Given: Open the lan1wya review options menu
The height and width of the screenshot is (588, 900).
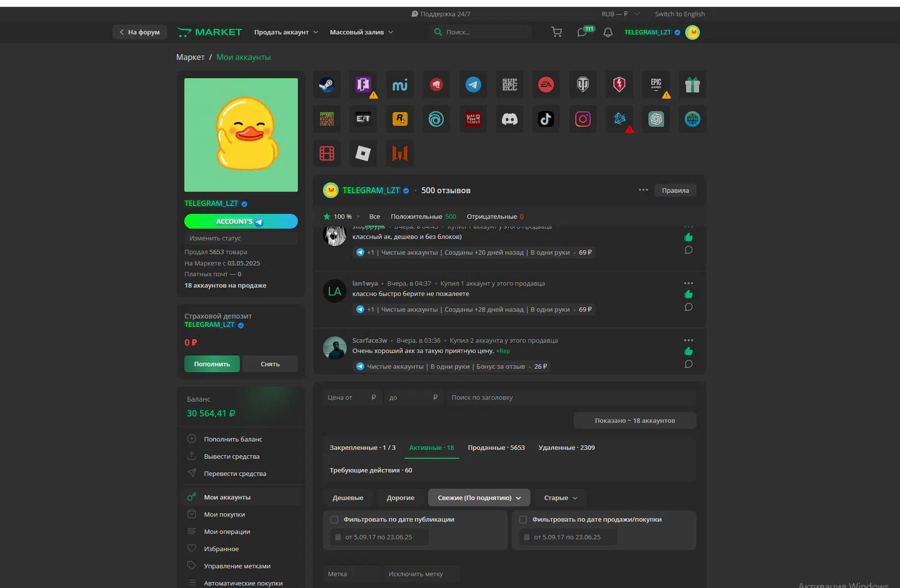Looking at the screenshot, I should (689, 283).
